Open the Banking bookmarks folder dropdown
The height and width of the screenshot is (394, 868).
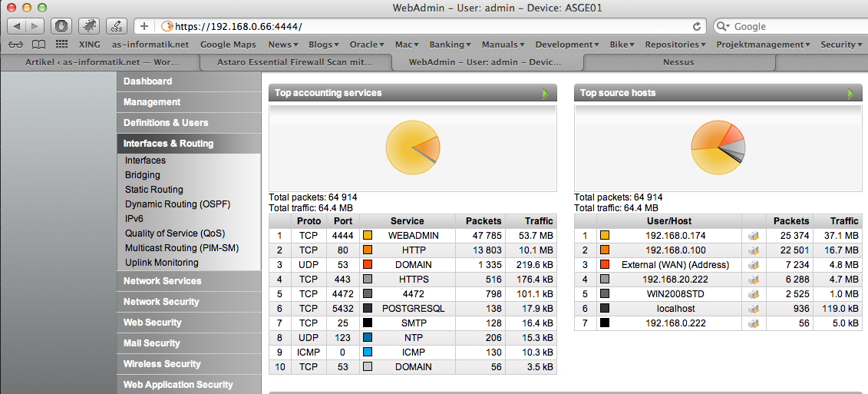(x=450, y=45)
